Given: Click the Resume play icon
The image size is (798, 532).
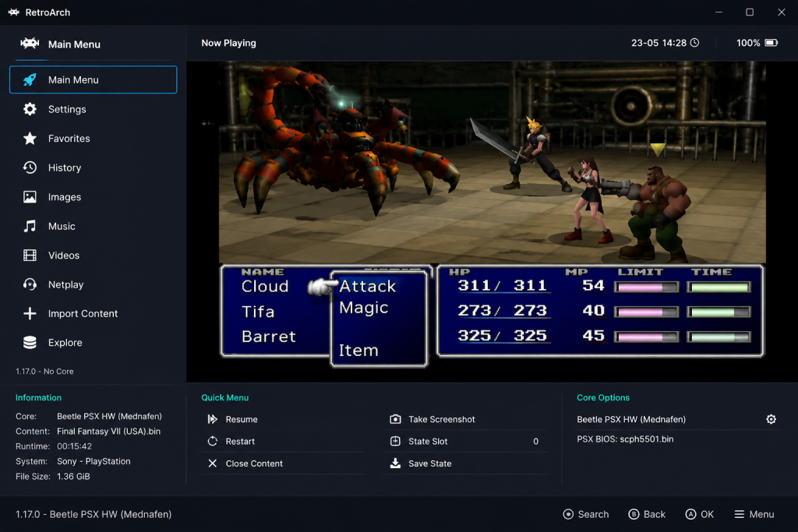Looking at the screenshot, I should pyautogui.click(x=212, y=419).
